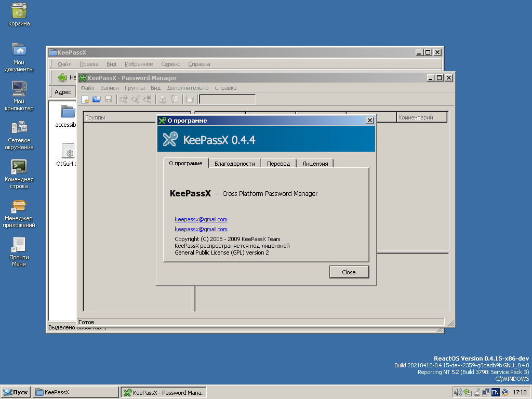The image size is (532, 399).
Task: Open Файл menu in the explorer window
Action: tap(64, 64)
